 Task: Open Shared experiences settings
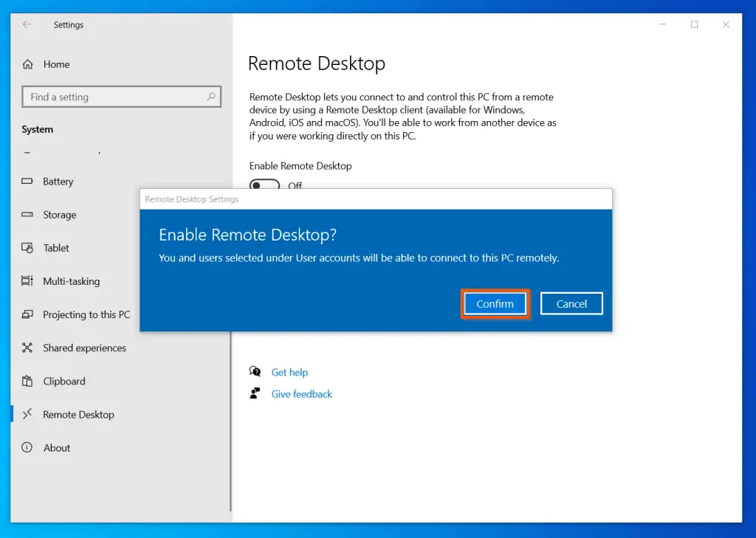(83, 348)
